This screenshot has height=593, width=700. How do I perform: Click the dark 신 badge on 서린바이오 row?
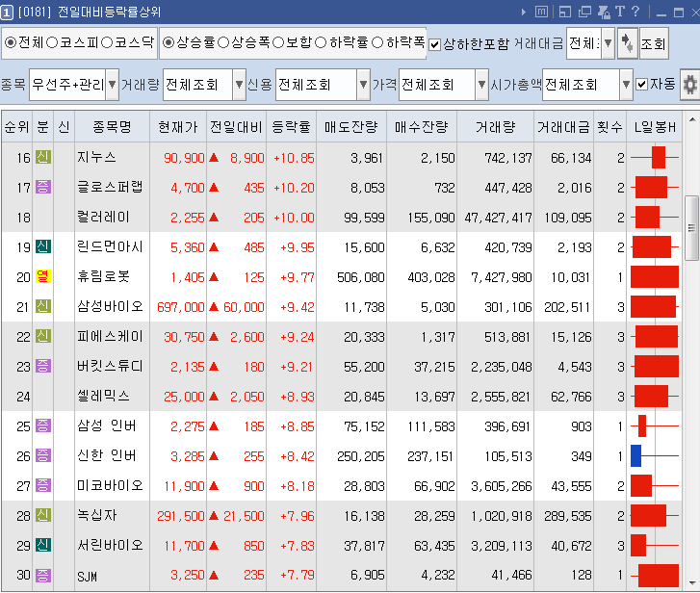coord(43,545)
